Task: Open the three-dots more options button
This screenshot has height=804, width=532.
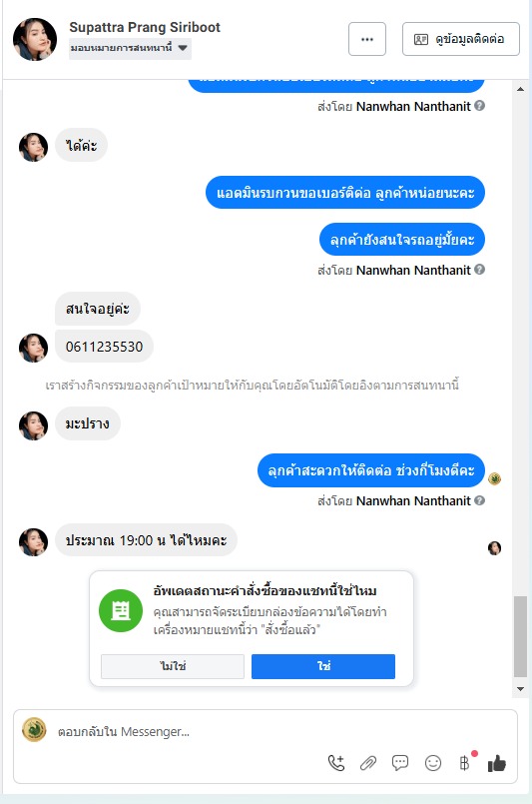Action: [x=367, y=39]
